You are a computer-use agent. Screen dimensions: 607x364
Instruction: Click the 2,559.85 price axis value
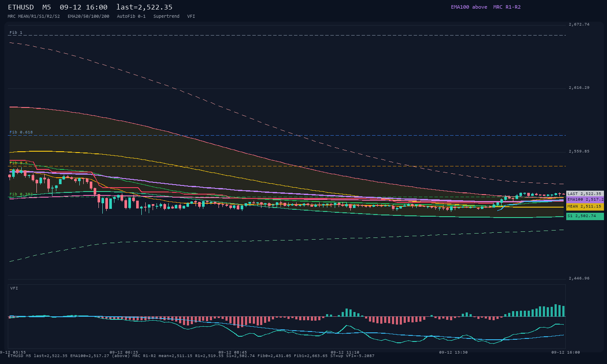pyautogui.click(x=579, y=151)
